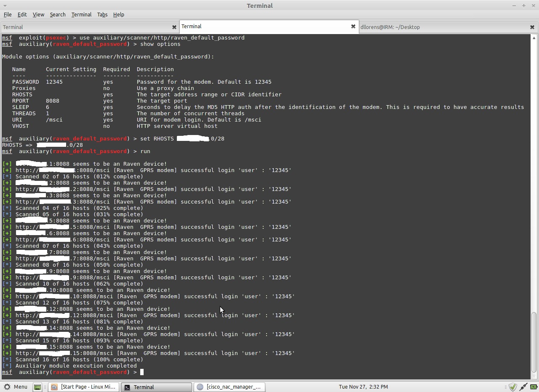Click the cisco_nac_manager taskbar window icon
Viewport: 539px width, 392px height.
point(200,387)
